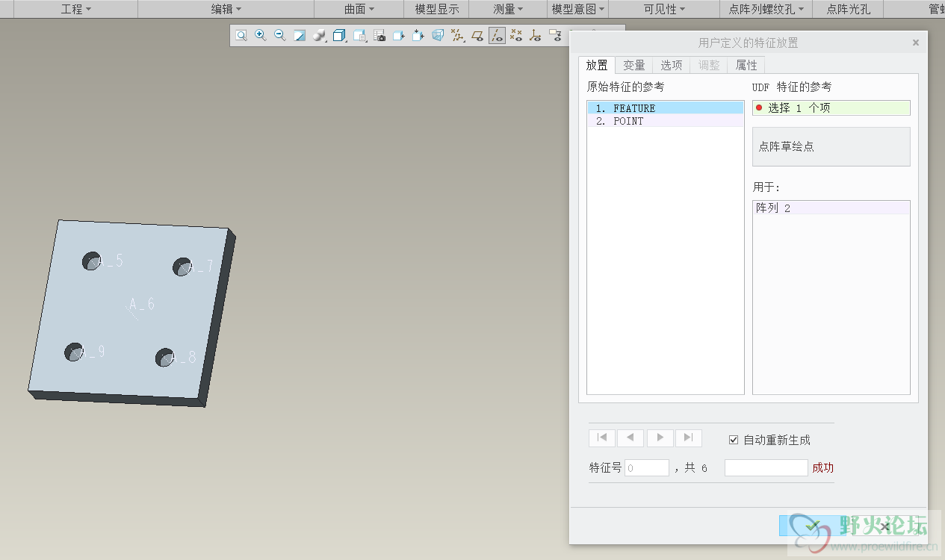The height and width of the screenshot is (560, 945).
Task: Toggle the perspective view icon
Action: [x=439, y=35]
